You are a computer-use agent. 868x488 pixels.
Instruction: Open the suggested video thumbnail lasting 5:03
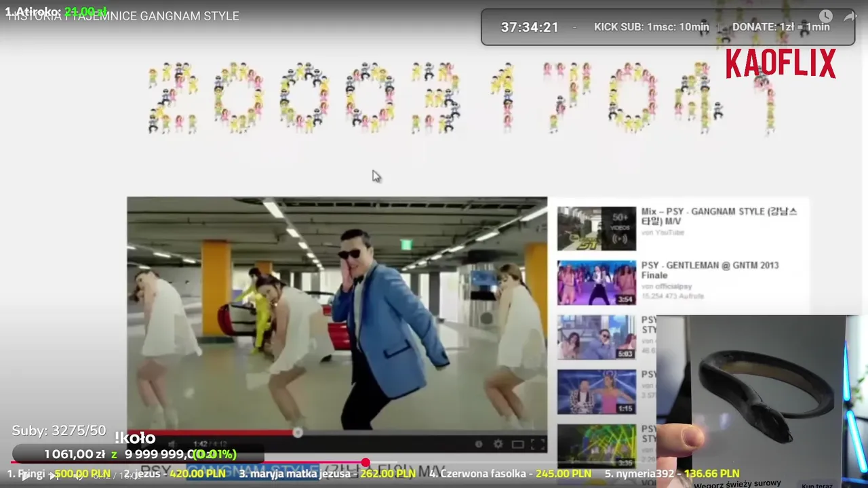pyautogui.click(x=597, y=337)
